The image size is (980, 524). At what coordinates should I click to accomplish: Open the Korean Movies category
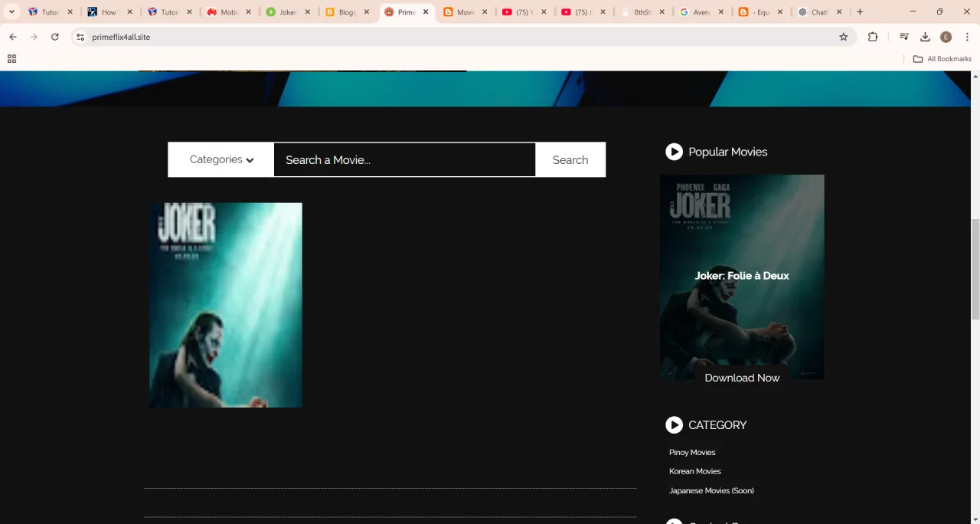click(x=695, y=471)
